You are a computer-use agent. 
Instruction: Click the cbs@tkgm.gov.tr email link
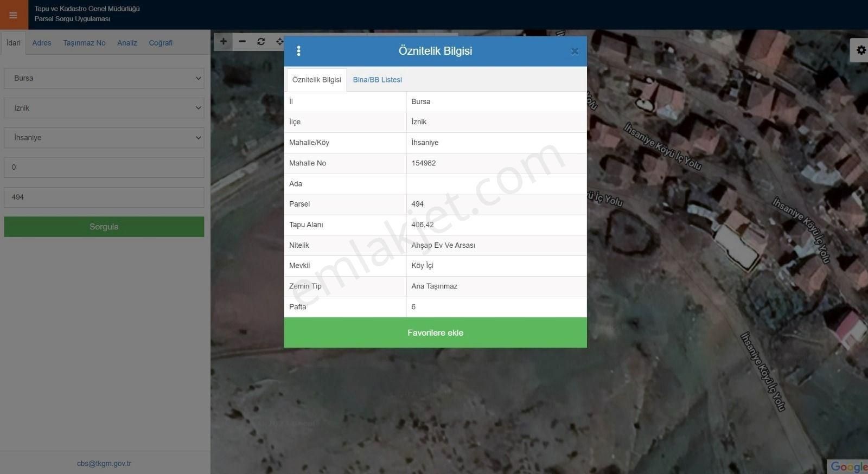coord(104,464)
